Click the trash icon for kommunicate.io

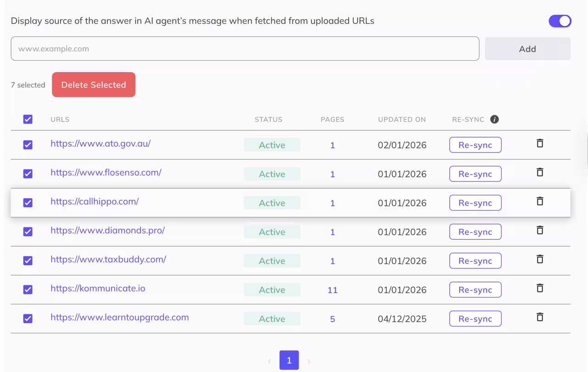click(539, 288)
